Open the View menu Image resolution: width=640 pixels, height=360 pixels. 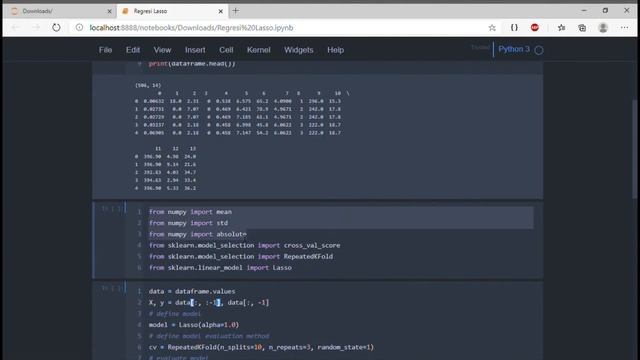click(162, 50)
